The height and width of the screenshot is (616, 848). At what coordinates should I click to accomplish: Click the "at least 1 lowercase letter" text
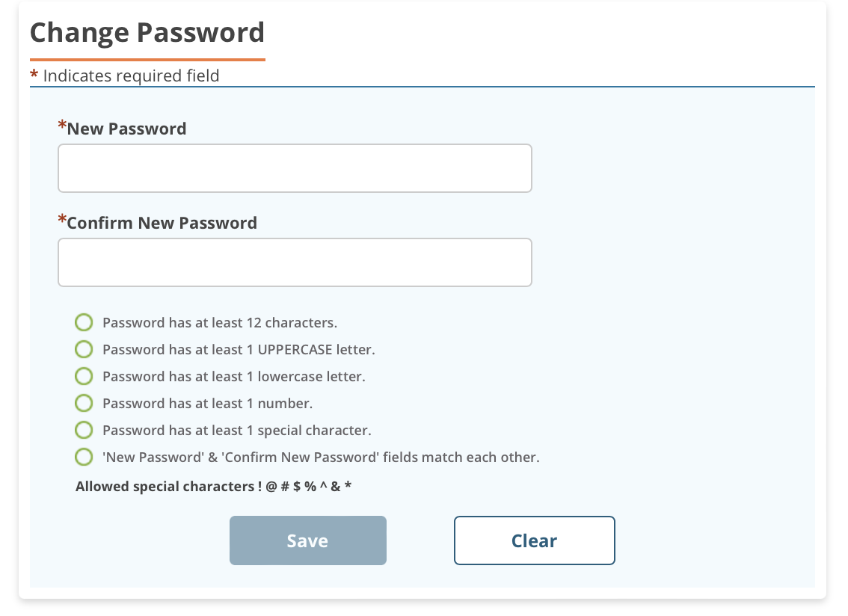(x=233, y=376)
